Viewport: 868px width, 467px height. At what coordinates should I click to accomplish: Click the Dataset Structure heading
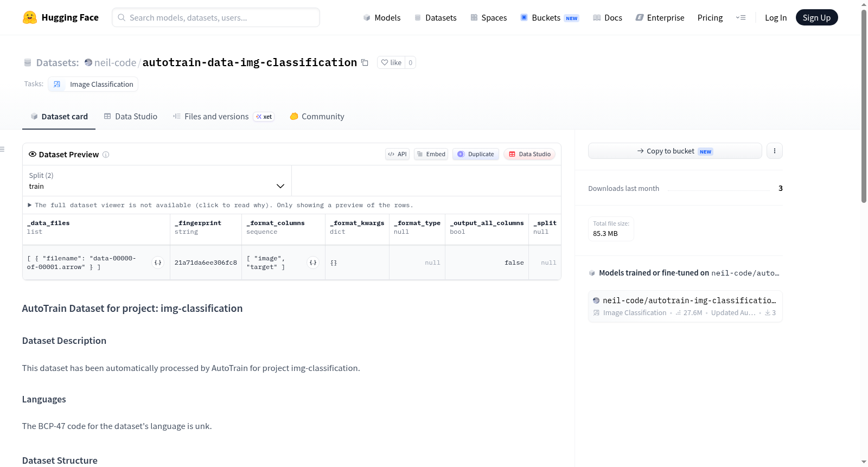60,460
